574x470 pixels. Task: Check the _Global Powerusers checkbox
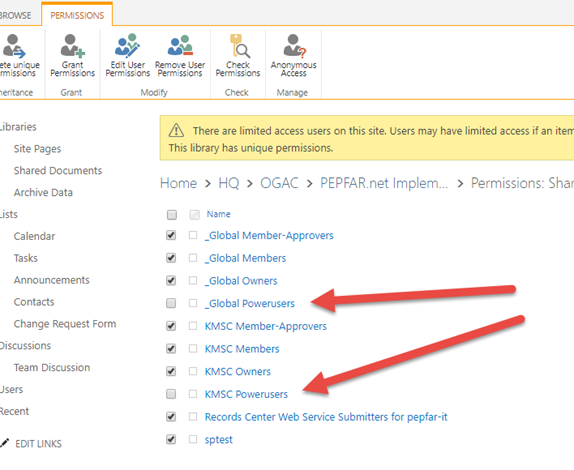(171, 303)
